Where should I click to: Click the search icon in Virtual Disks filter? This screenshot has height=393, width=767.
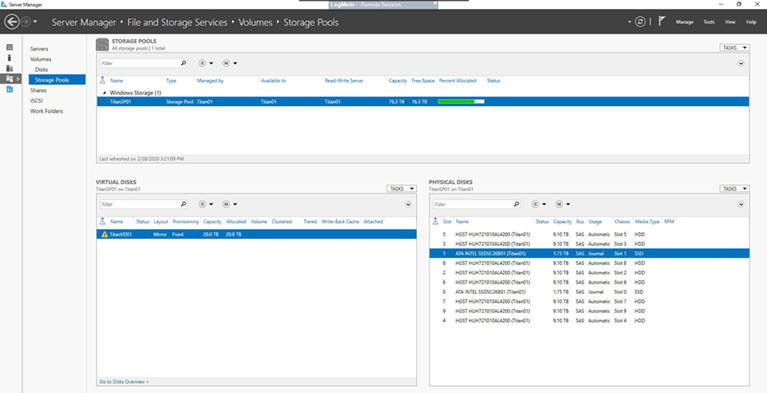(x=183, y=204)
